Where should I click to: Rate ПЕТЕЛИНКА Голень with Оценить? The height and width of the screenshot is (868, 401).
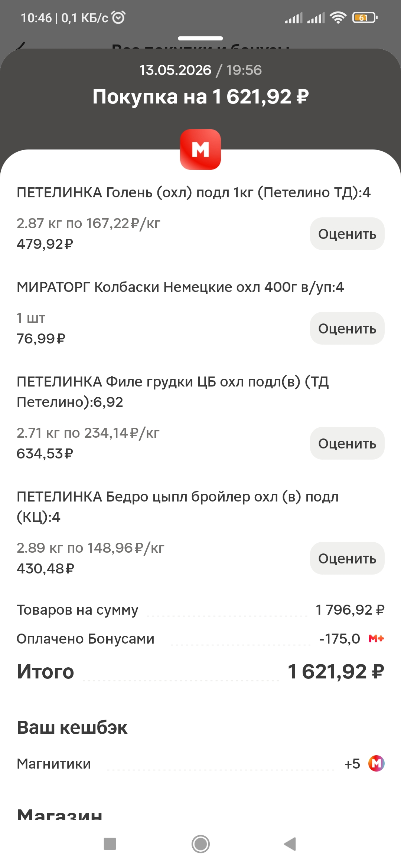(x=347, y=234)
